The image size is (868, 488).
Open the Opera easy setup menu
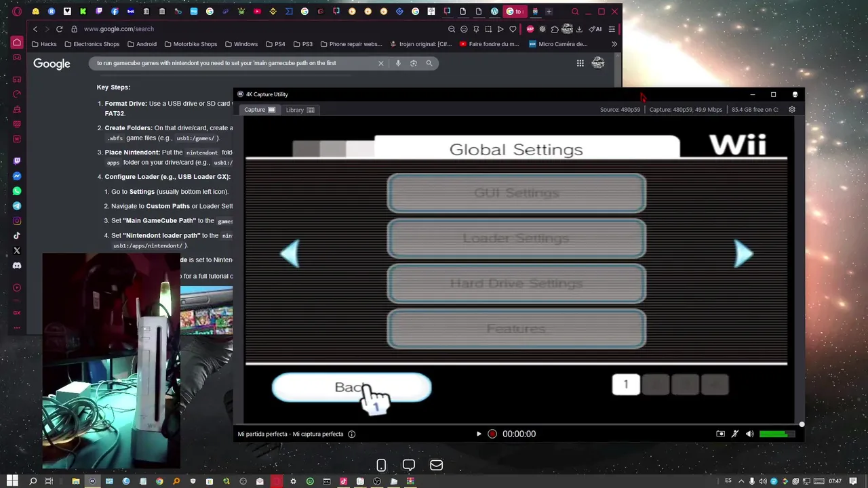coord(612,29)
